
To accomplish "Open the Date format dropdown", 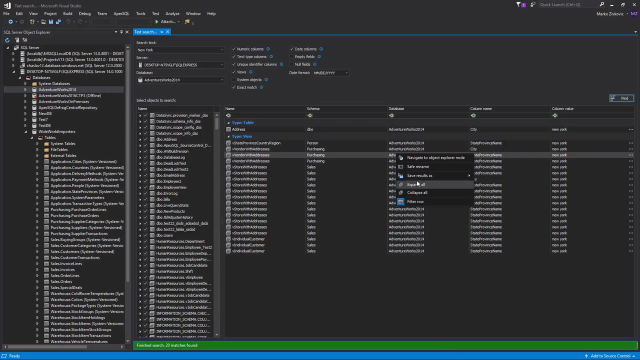I will 347,73.
